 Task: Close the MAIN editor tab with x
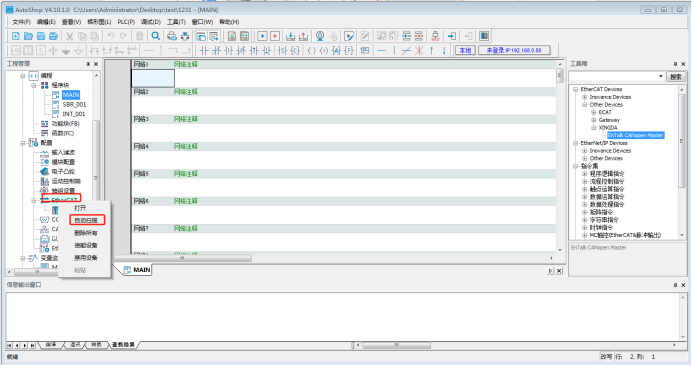click(x=559, y=271)
